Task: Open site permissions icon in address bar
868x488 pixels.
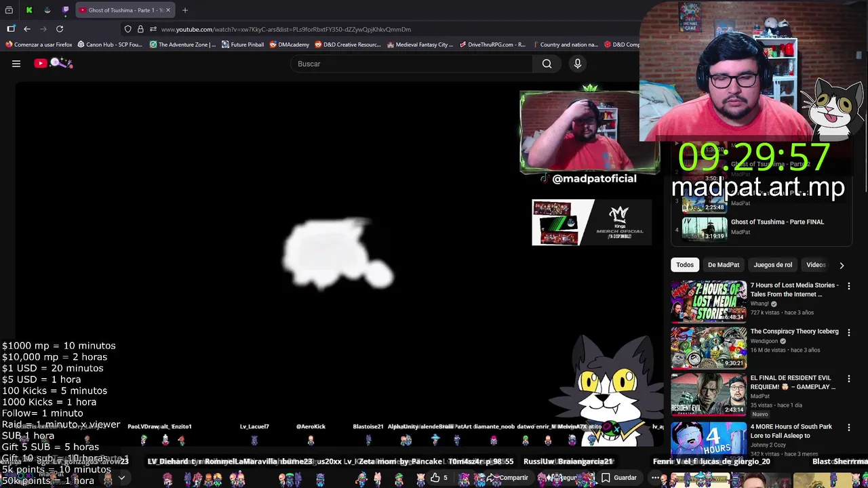Action: [x=153, y=29]
